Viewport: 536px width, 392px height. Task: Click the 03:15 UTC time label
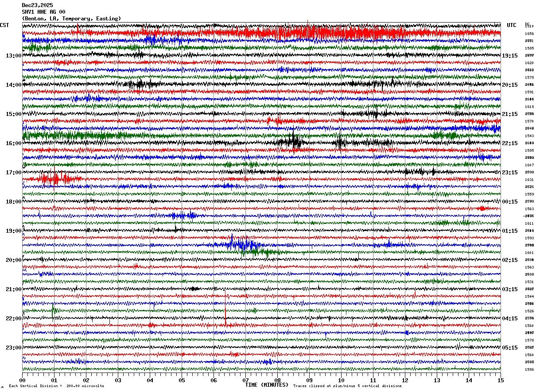point(510,289)
